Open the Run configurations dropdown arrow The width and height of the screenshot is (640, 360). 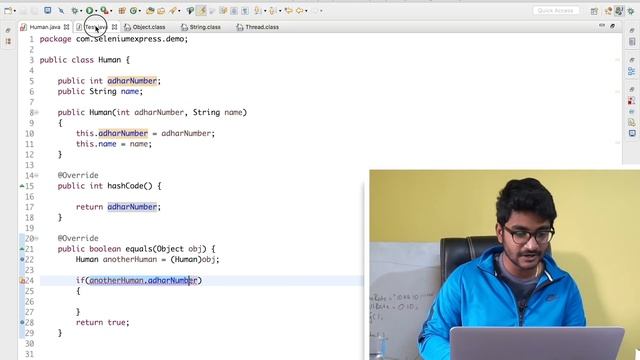click(96, 11)
